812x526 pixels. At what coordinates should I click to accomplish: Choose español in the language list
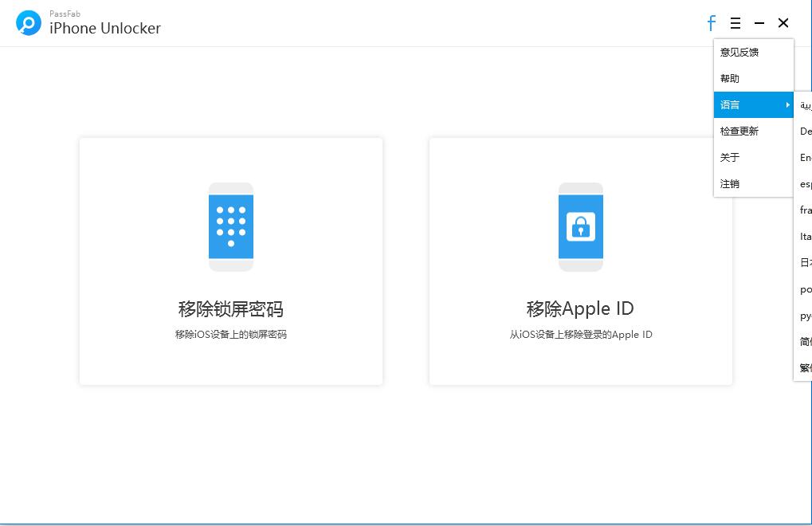click(x=803, y=184)
